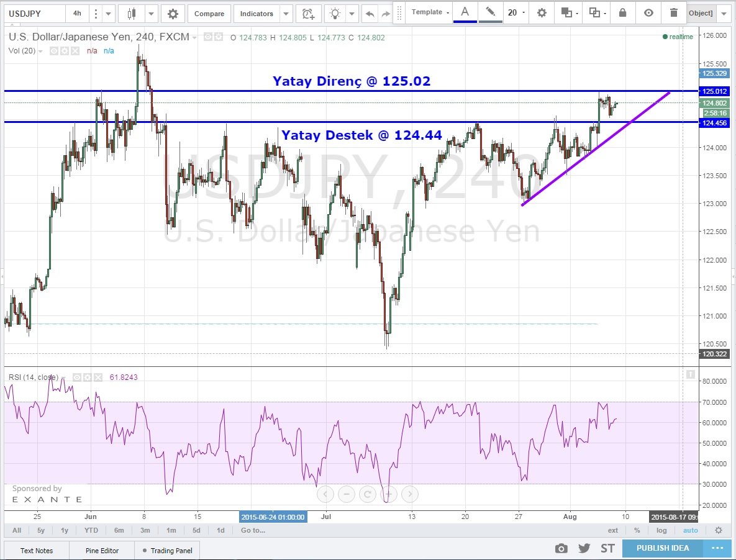Expand the Indicators dropdown arrow

(285, 14)
